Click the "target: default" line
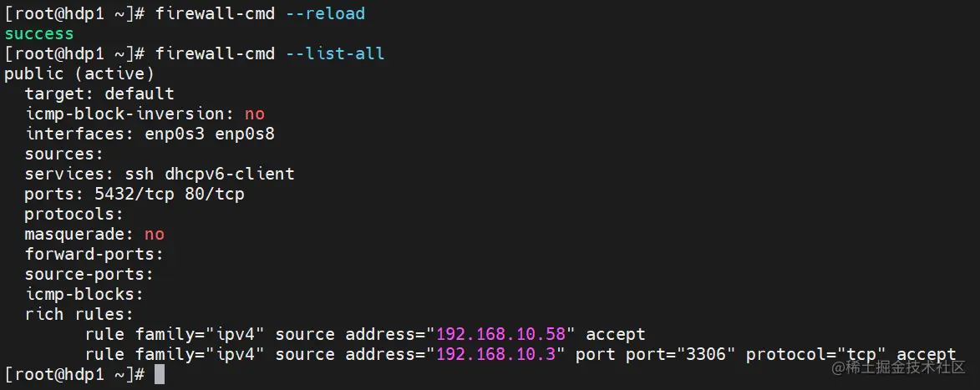Screen dimensions: 980x390 [99, 94]
